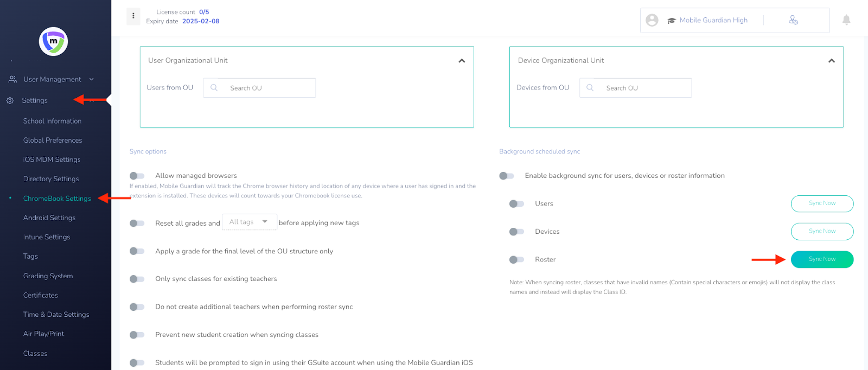Expand the User Management menu chevron
868x370 pixels.
click(x=92, y=79)
